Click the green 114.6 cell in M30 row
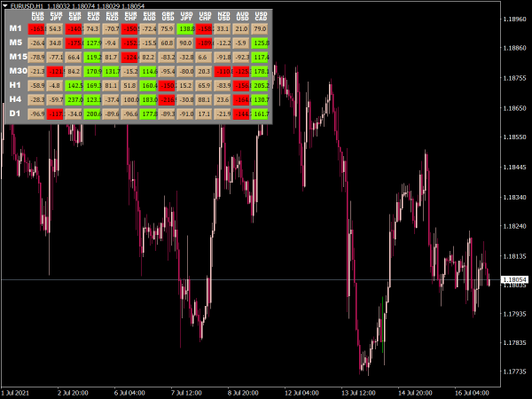Viewport: 532px width, 399px height. pyautogui.click(x=148, y=71)
